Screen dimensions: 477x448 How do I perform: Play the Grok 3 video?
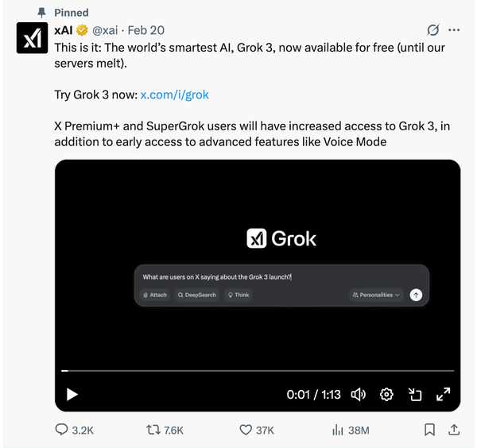tap(72, 395)
